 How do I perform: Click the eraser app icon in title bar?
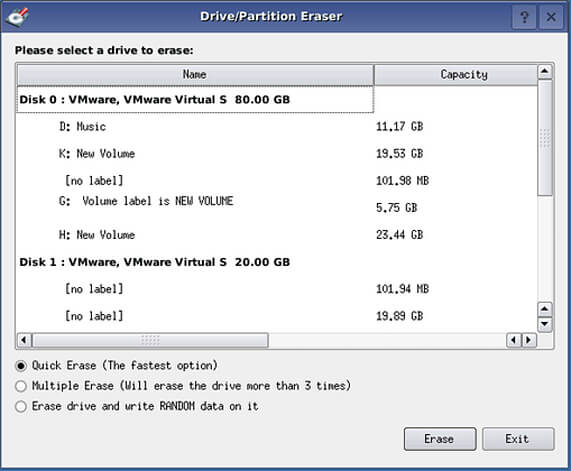tap(18, 16)
